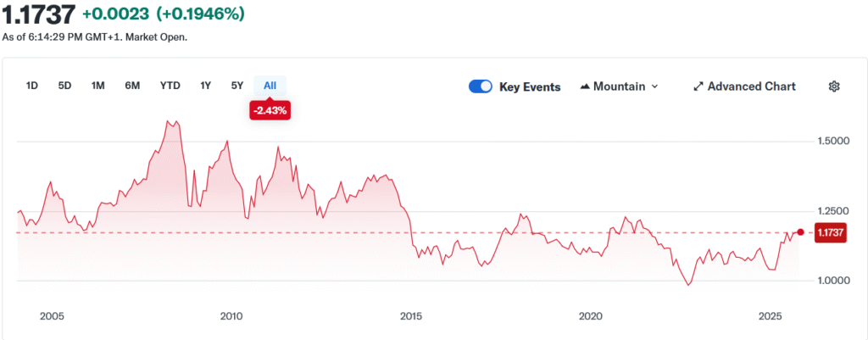The height and width of the screenshot is (340, 868).
Task: Click the 2015 x-axis label
Action: pos(411,316)
